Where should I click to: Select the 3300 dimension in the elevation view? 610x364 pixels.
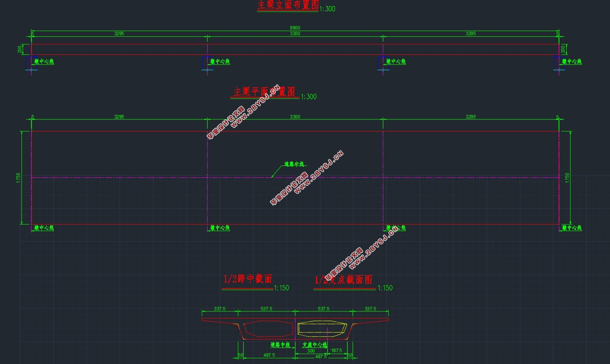pos(295,34)
